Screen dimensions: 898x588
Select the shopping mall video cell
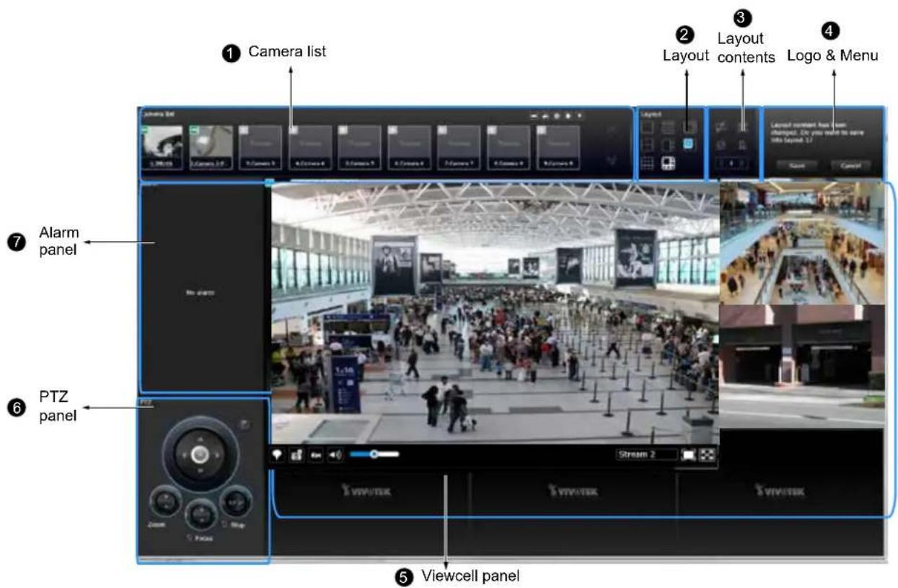click(x=802, y=242)
